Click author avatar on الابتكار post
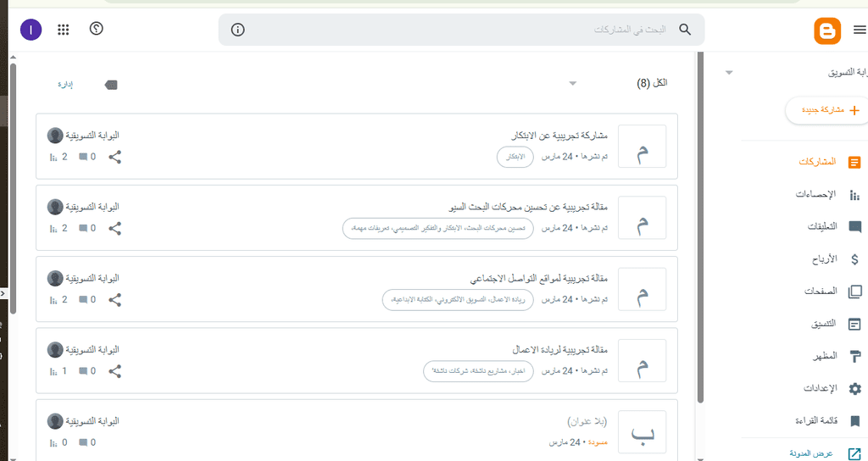The image size is (868, 461). pyautogui.click(x=55, y=136)
